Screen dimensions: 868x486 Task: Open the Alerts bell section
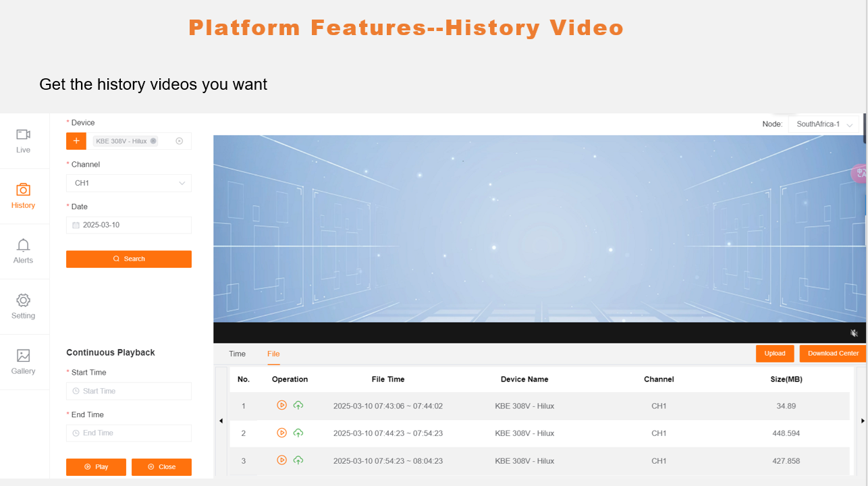click(x=24, y=250)
